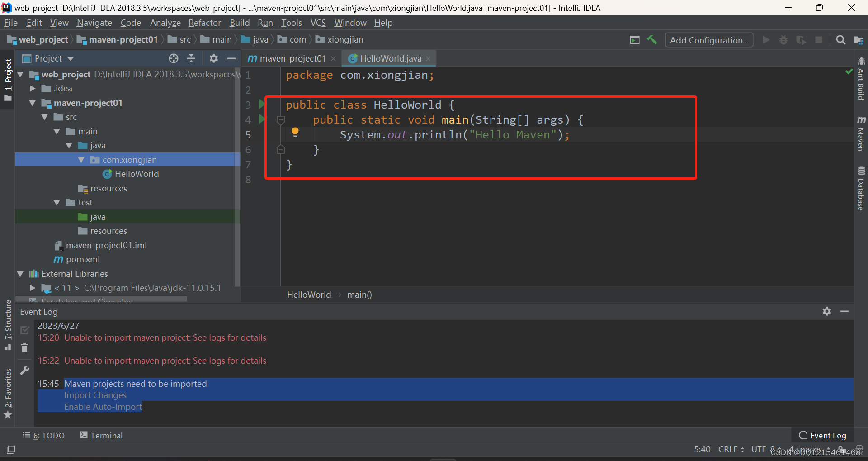Collapse the test folder arrow
Viewport: 868px width, 461px height.
point(57,202)
